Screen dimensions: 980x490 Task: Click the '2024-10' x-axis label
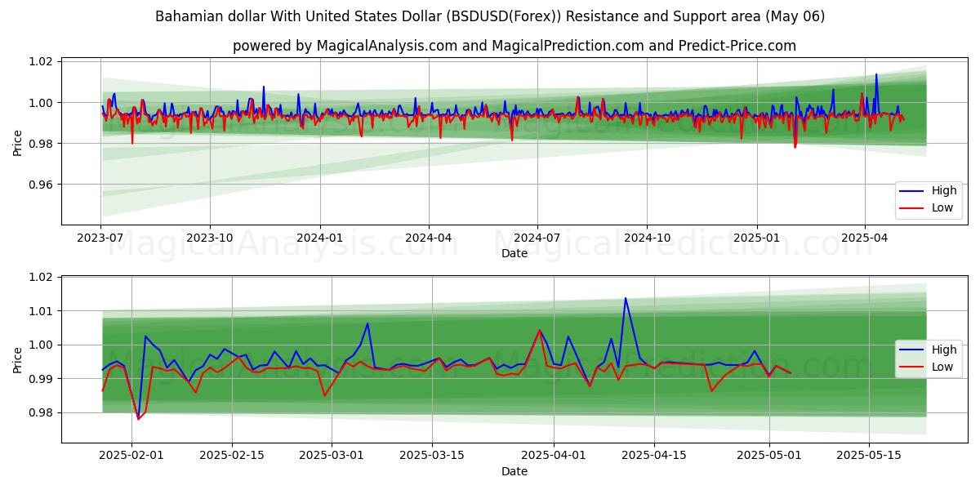click(x=647, y=238)
